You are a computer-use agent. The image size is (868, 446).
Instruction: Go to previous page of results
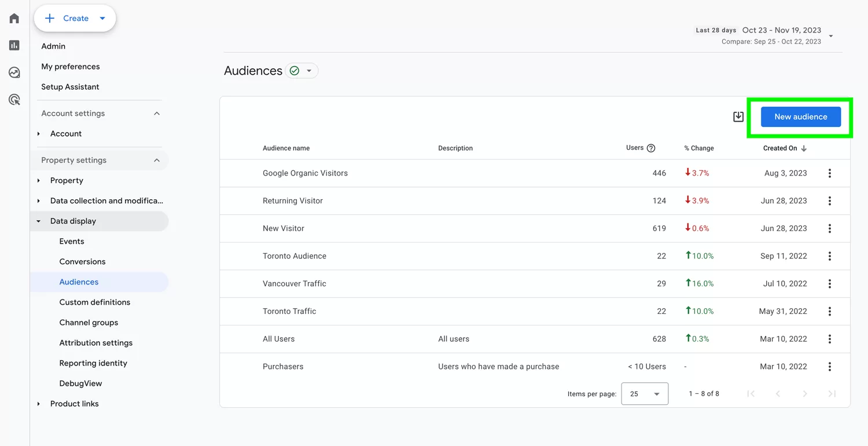click(778, 394)
